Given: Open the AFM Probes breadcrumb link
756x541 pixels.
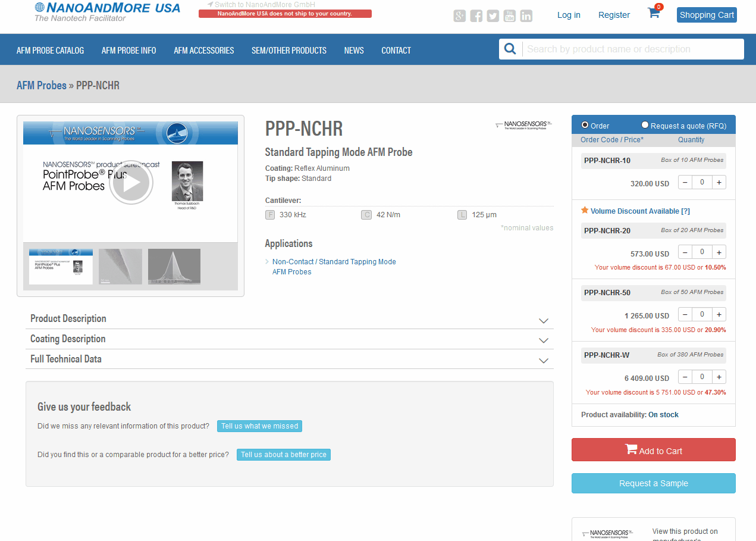Looking at the screenshot, I should tap(42, 85).
